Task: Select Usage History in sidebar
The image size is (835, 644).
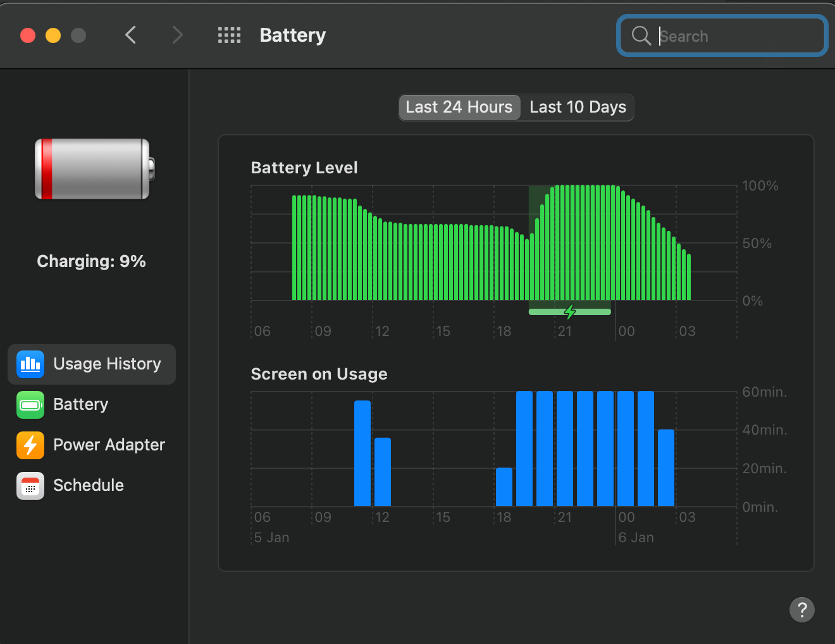Action: click(92, 364)
